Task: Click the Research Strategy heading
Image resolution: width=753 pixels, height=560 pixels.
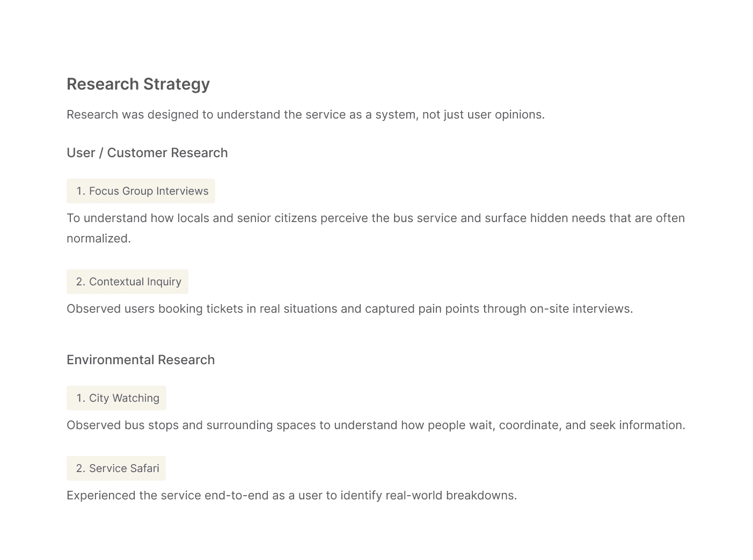Action: [138, 84]
